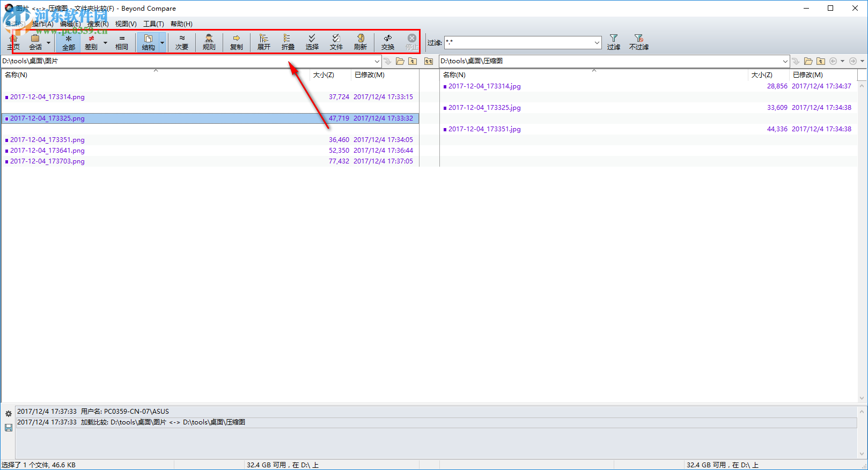Click the right path field D:\tools\桌面\压缩图

pyautogui.click(x=610, y=61)
